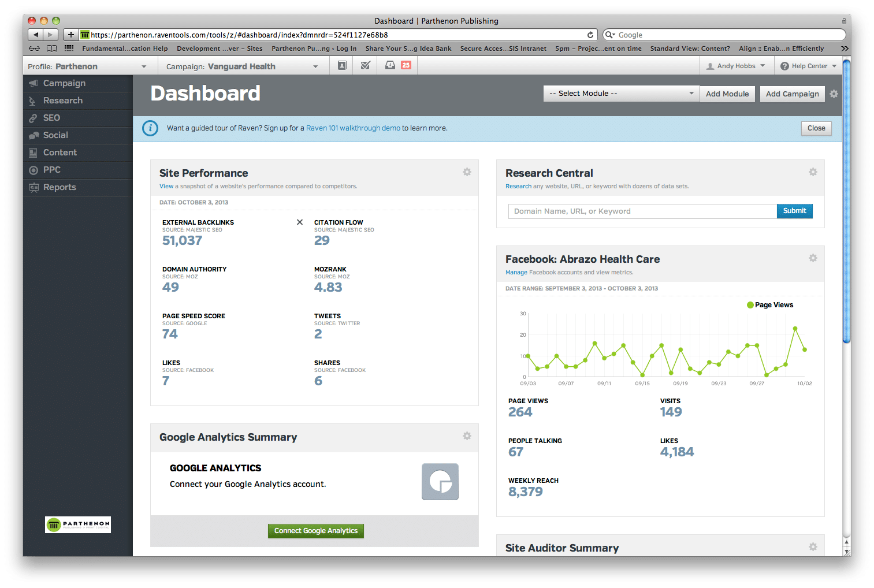This screenshot has width=874, height=588.
Task: Click the Add Campaign button
Action: pos(793,94)
